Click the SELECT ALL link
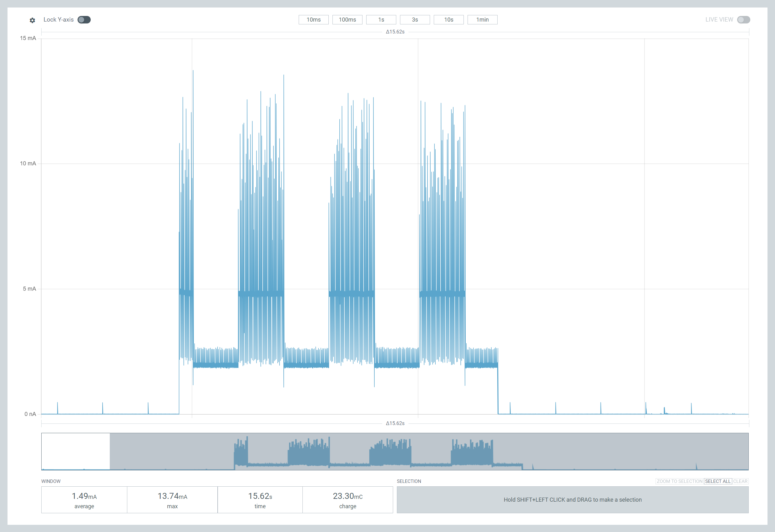The image size is (775, 532). point(718,481)
